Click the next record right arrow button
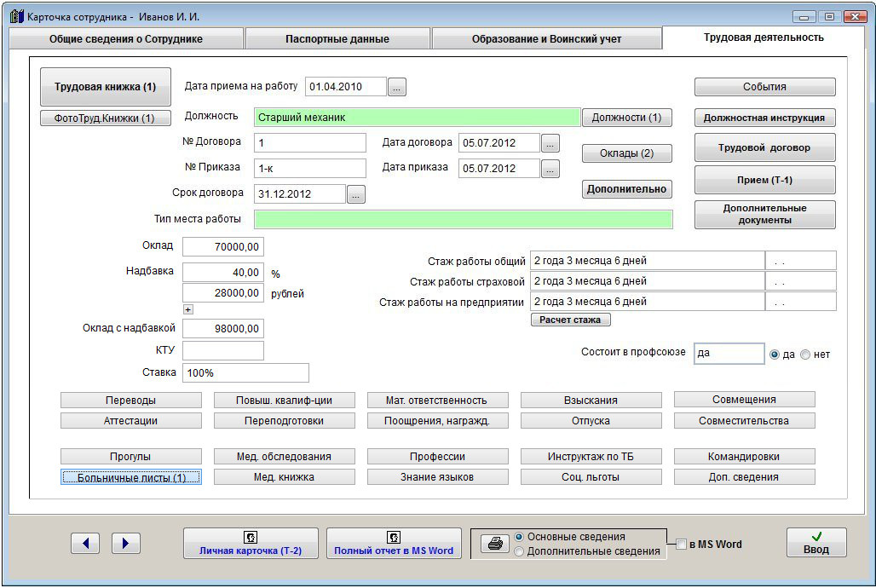876x588 pixels. point(126,543)
